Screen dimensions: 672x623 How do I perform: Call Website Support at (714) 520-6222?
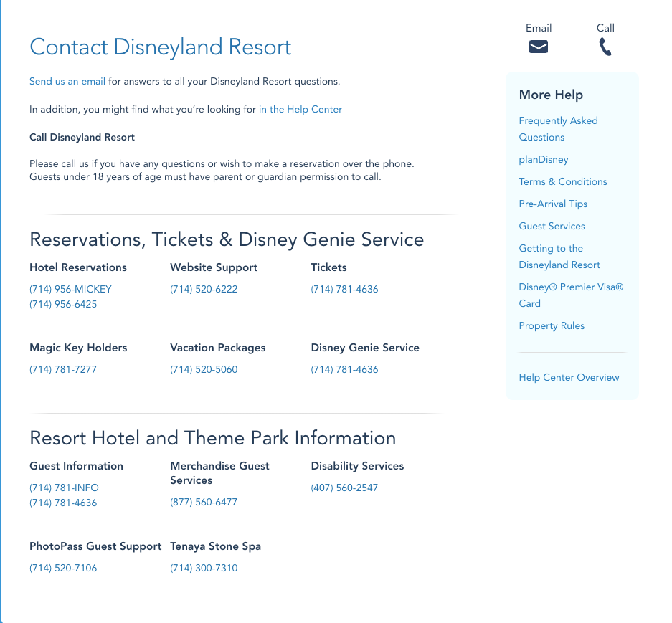point(204,289)
